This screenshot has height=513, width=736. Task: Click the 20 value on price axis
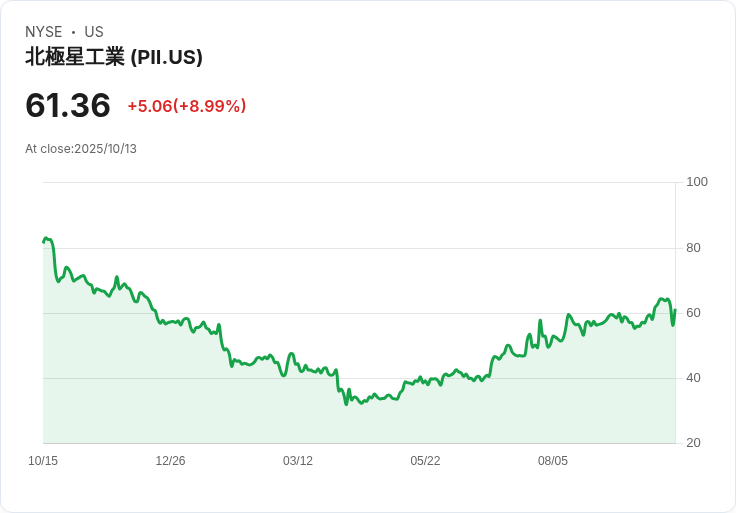(693, 443)
